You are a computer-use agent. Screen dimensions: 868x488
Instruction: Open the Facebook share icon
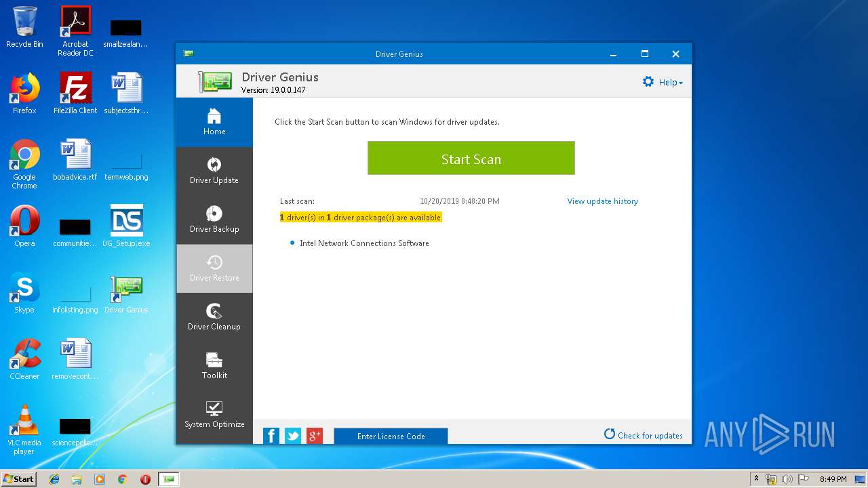[271, 436]
